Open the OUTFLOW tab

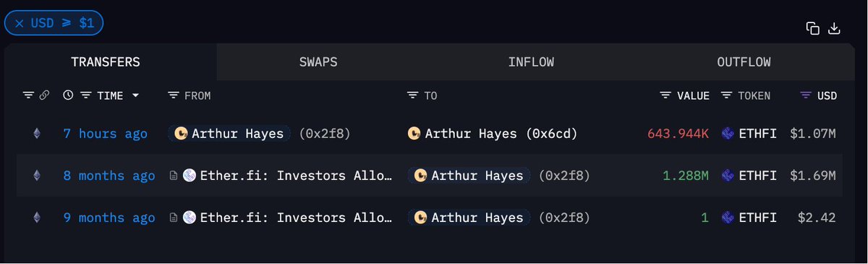click(744, 62)
